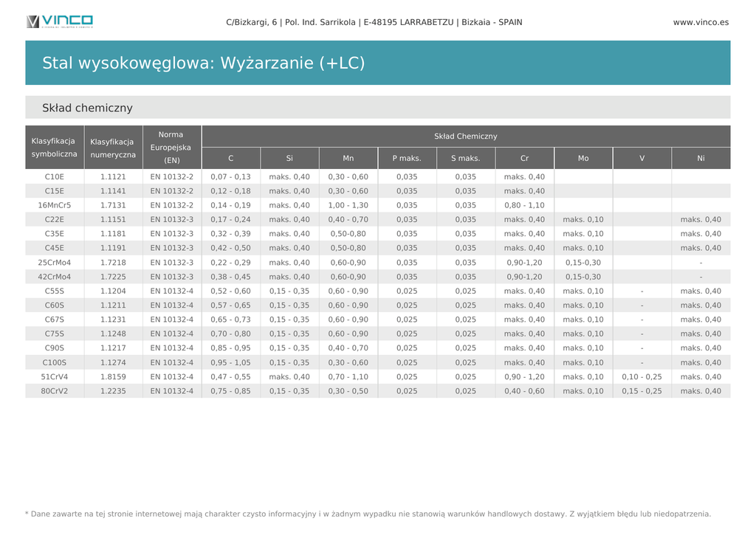756x535 pixels.
Task: Select the 16MnCr5 row label
Action: click(54, 205)
